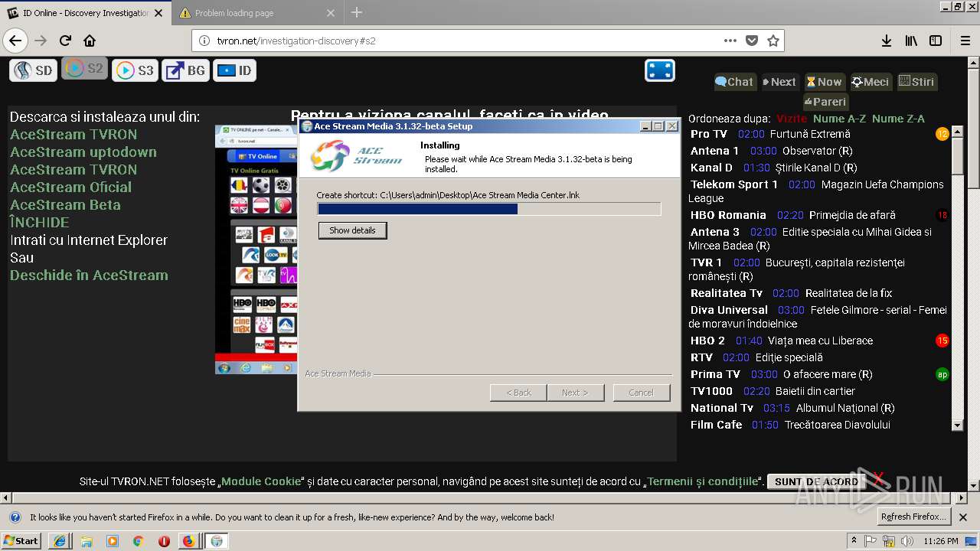Go back to the previous page
This screenshot has height=551, width=980.
[x=15, y=41]
